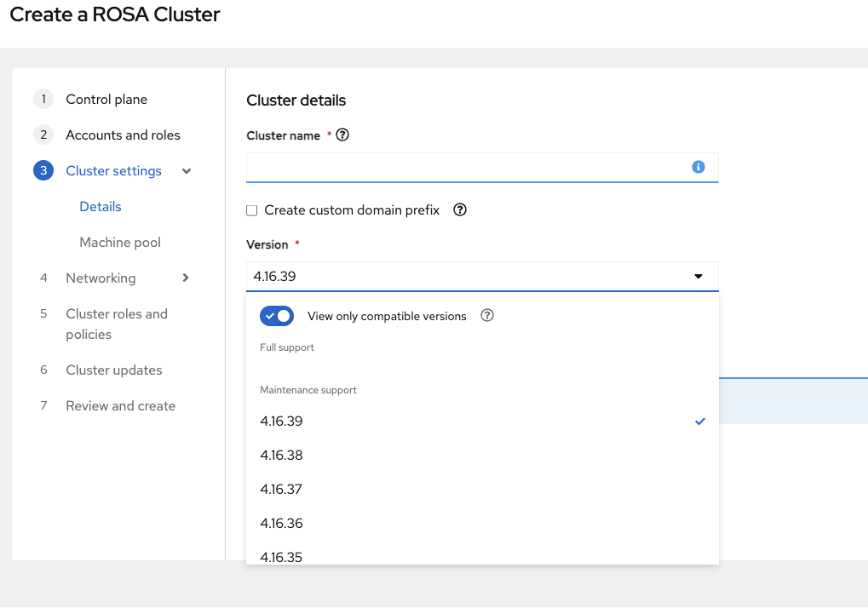Click the step 3 Cluster settings badge

pos(43,171)
